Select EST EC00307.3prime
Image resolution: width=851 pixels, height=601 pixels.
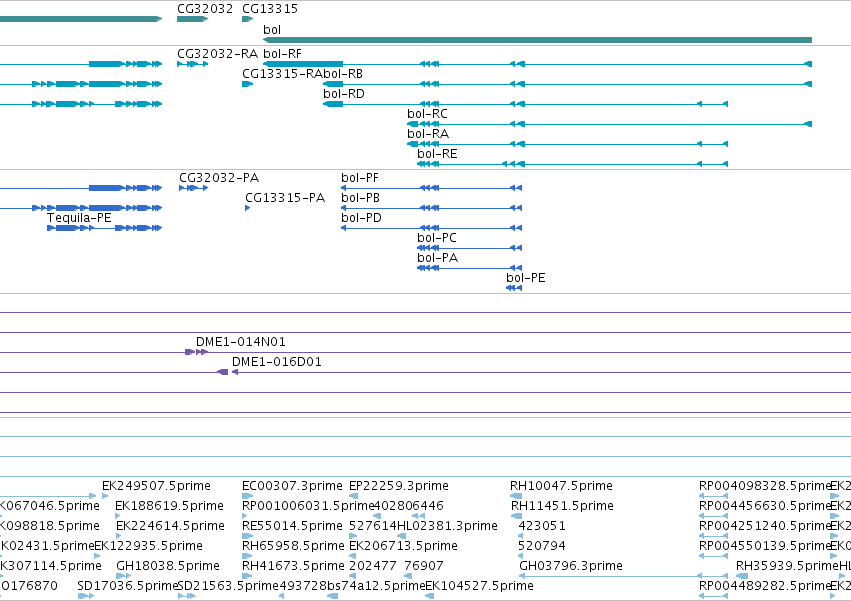click(x=292, y=486)
